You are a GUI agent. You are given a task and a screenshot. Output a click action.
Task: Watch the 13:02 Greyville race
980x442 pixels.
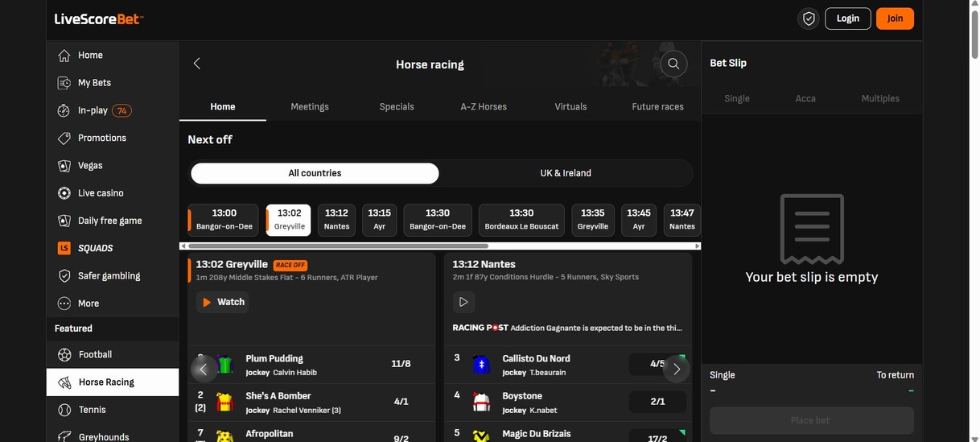223,302
